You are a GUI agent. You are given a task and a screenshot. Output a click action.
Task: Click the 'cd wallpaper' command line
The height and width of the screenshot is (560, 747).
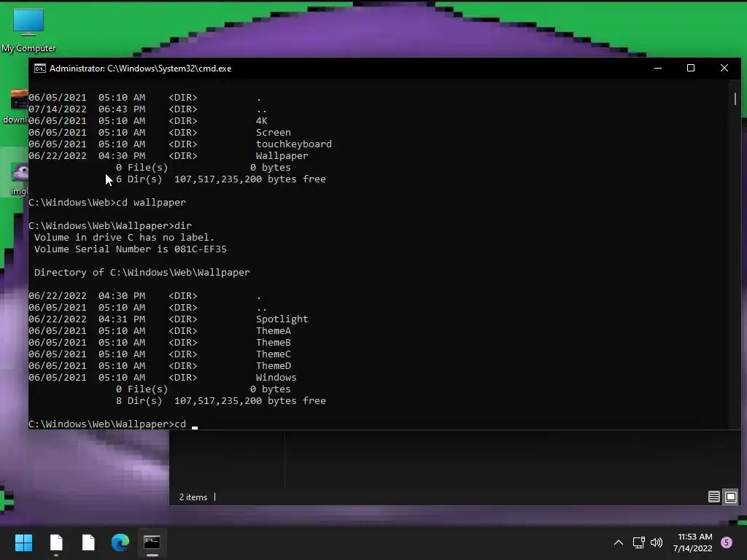click(107, 203)
